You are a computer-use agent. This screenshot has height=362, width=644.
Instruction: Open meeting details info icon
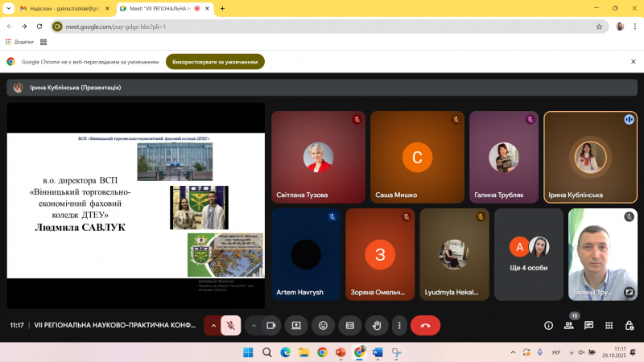(549, 325)
